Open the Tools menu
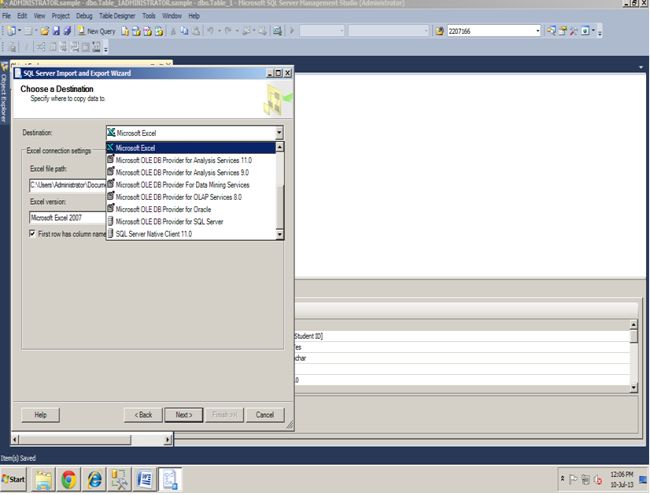 point(149,16)
